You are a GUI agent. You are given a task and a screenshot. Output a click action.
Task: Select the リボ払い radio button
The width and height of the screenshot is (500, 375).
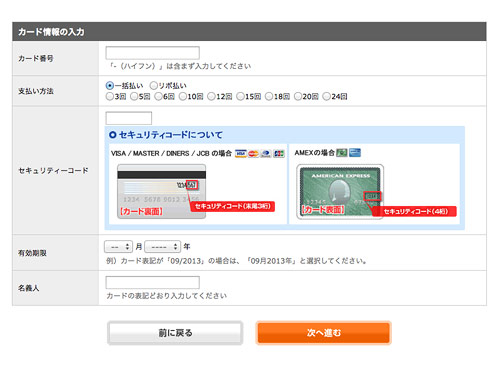click(x=153, y=86)
